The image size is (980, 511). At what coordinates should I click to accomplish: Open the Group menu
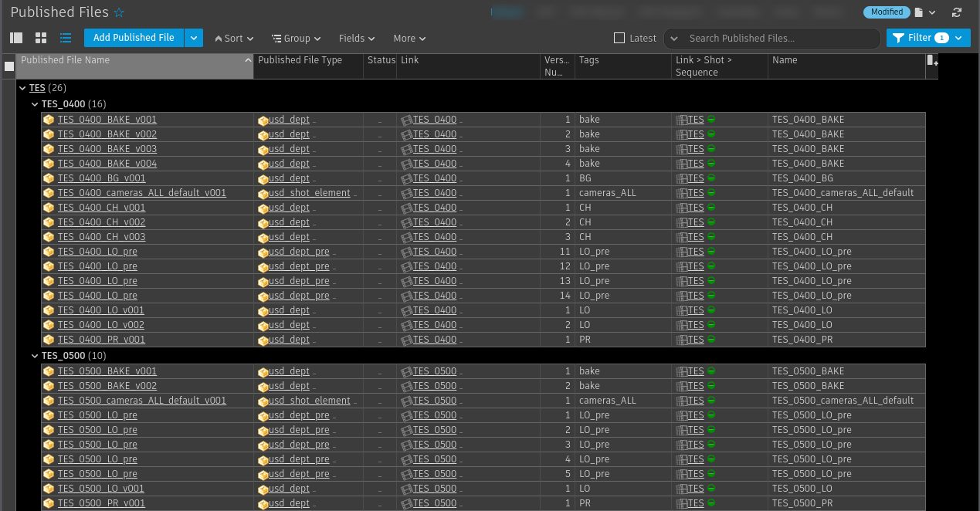click(x=296, y=38)
